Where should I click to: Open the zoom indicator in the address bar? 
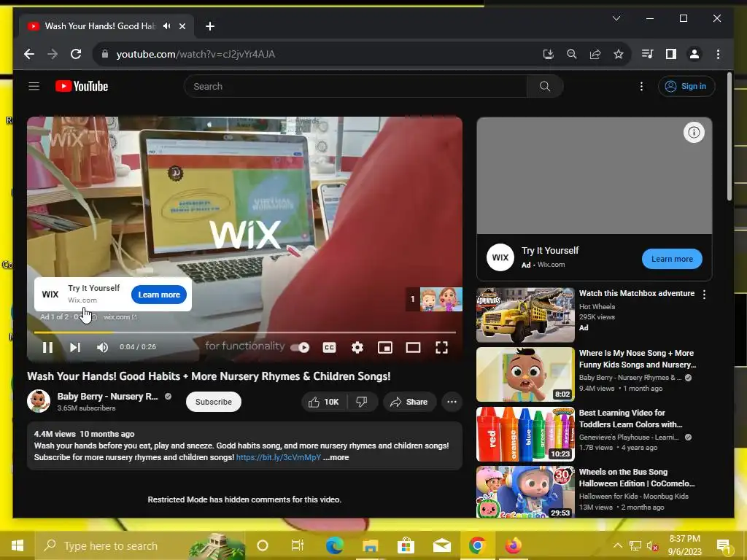click(x=572, y=54)
